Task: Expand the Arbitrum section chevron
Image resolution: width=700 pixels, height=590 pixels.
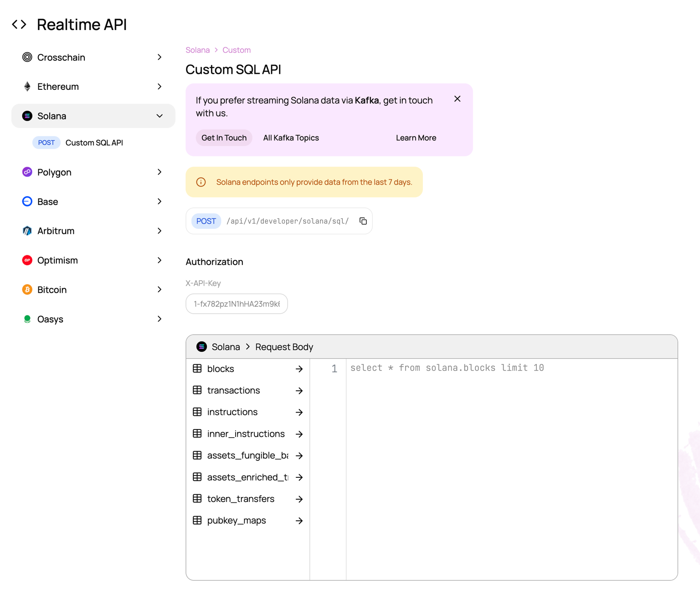Action: tap(160, 231)
